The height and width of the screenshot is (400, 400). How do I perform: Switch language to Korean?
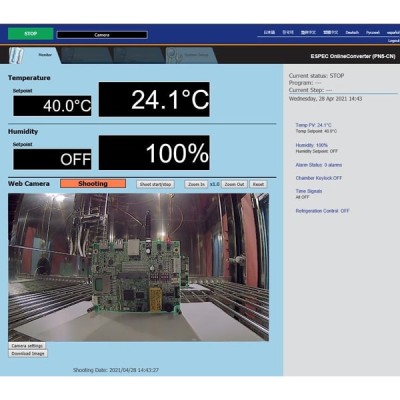pyautogui.click(x=288, y=33)
